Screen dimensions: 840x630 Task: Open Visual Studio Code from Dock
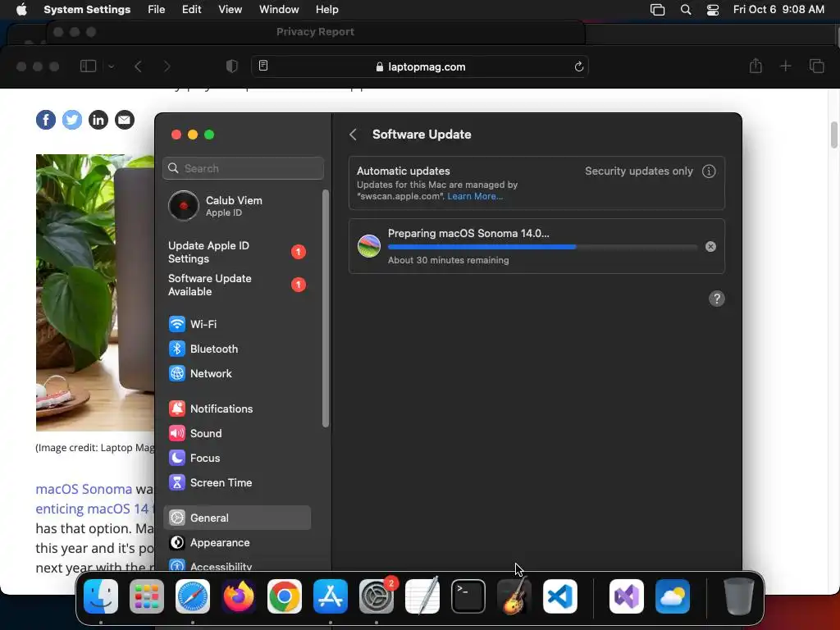click(x=559, y=596)
